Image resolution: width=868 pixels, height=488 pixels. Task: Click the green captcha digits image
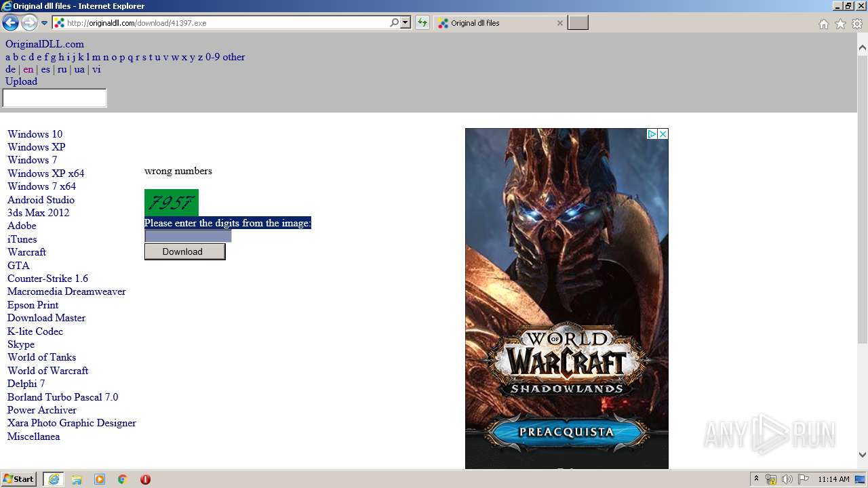[172, 203]
